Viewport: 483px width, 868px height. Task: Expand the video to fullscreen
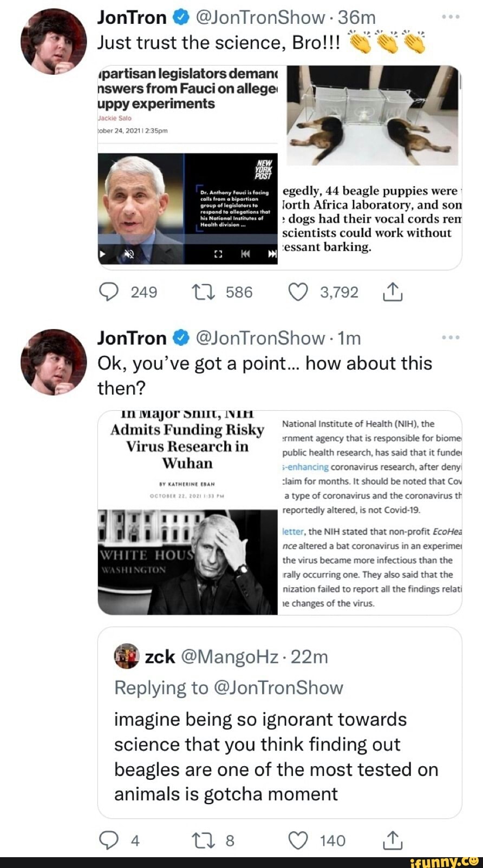[x=219, y=254]
